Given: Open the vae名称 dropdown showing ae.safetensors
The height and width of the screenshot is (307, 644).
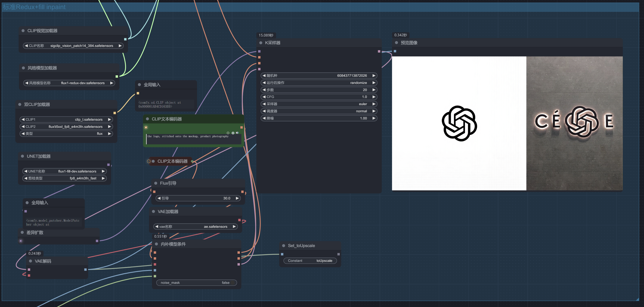Looking at the screenshot, I should 195,227.
